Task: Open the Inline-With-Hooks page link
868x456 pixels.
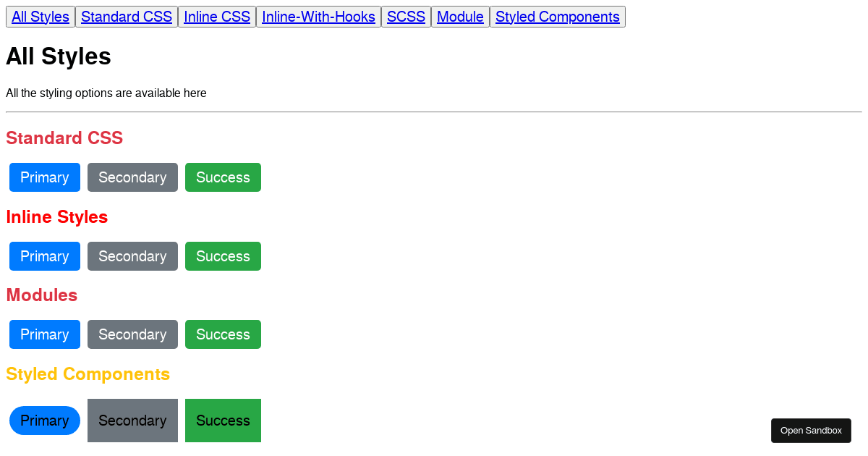Action: [318, 16]
